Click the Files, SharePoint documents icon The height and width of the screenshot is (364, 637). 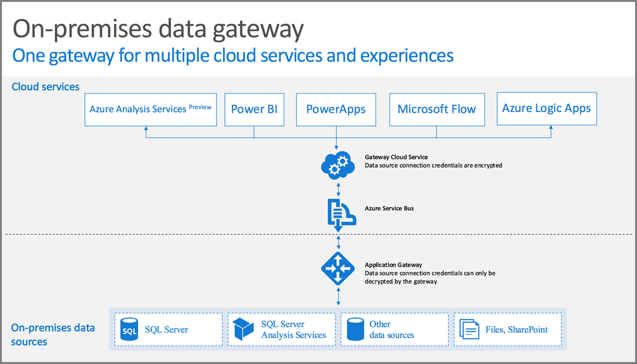tap(469, 329)
